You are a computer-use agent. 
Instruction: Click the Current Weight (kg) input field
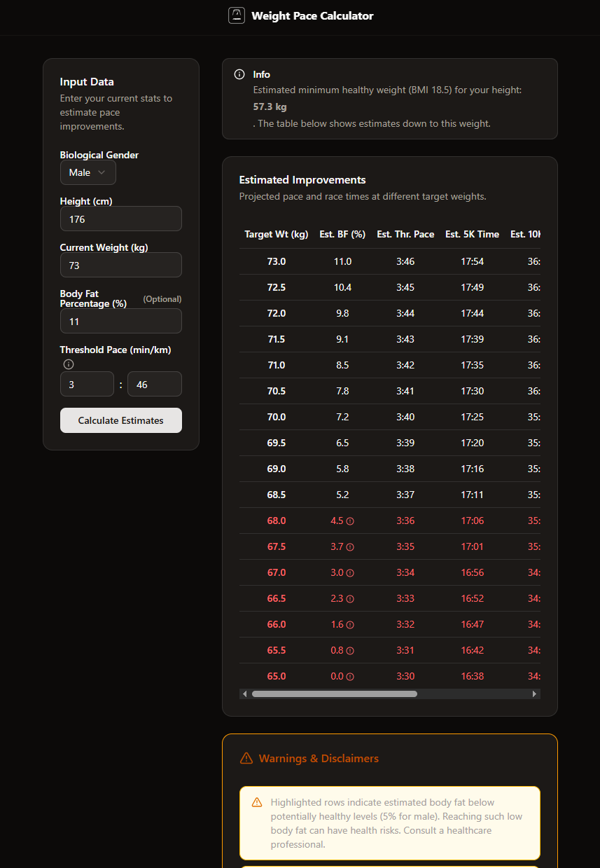(121, 265)
